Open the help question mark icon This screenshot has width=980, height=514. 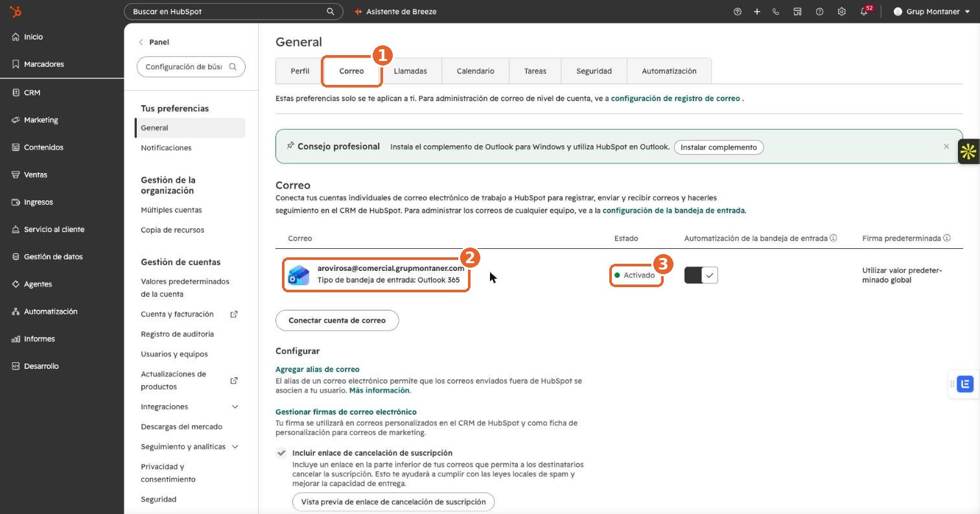pyautogui.click(x=819, y=12)
